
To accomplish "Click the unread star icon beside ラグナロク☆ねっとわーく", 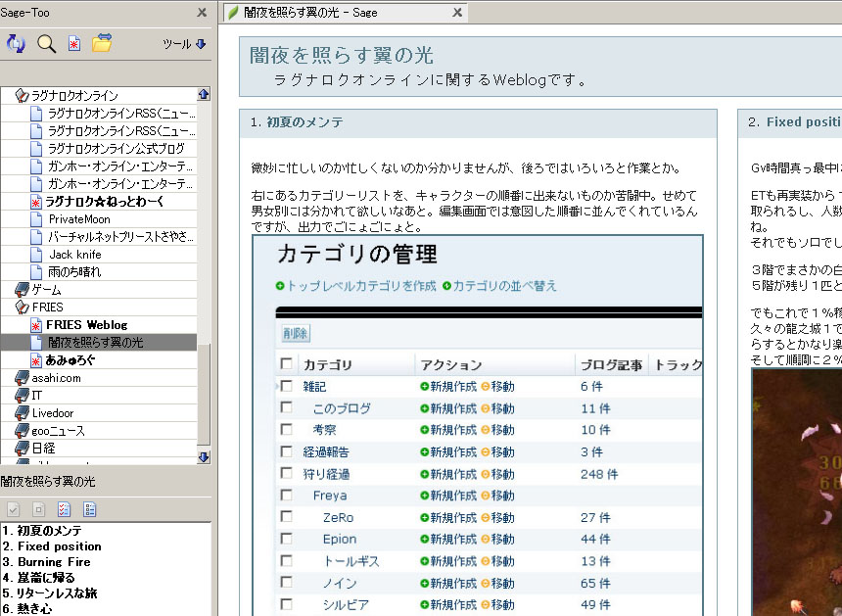I will pyautogui.click(x=36, y=202).
